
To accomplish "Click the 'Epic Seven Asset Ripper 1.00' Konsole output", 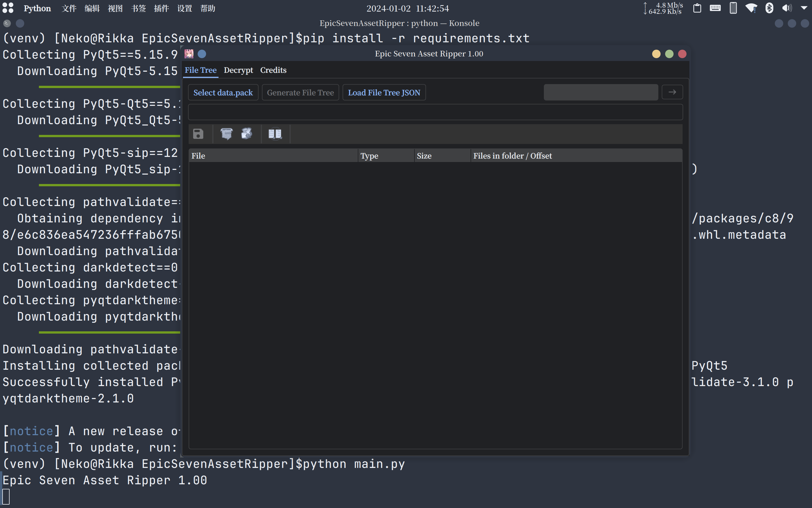I will coord(105,480).
